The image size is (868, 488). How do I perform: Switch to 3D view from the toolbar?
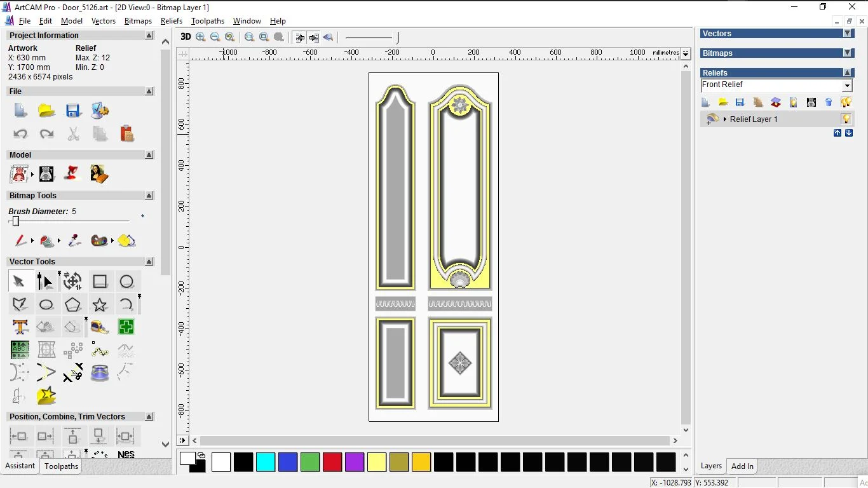[185, 37]
